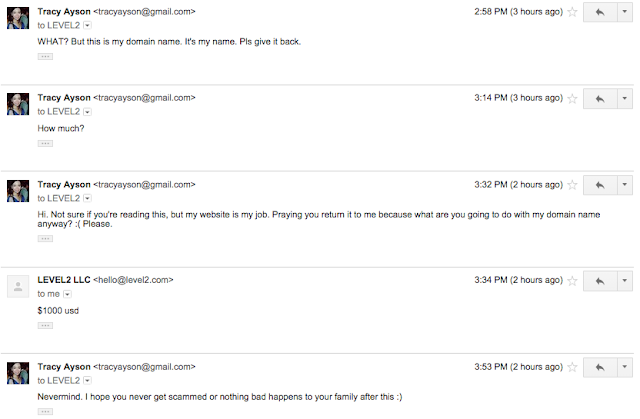Show recipient details of "to me" message
The width and height of the screenshot is (640, 419).
(x=67, y=295)
